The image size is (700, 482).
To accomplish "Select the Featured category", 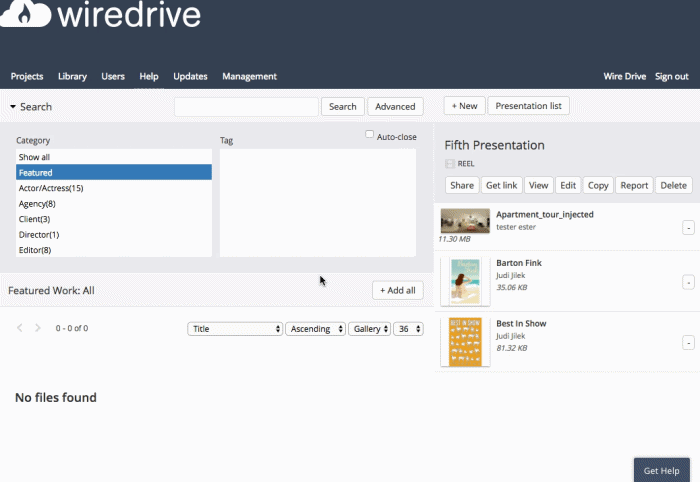I will pyautogui.click(x=114, y=172).
